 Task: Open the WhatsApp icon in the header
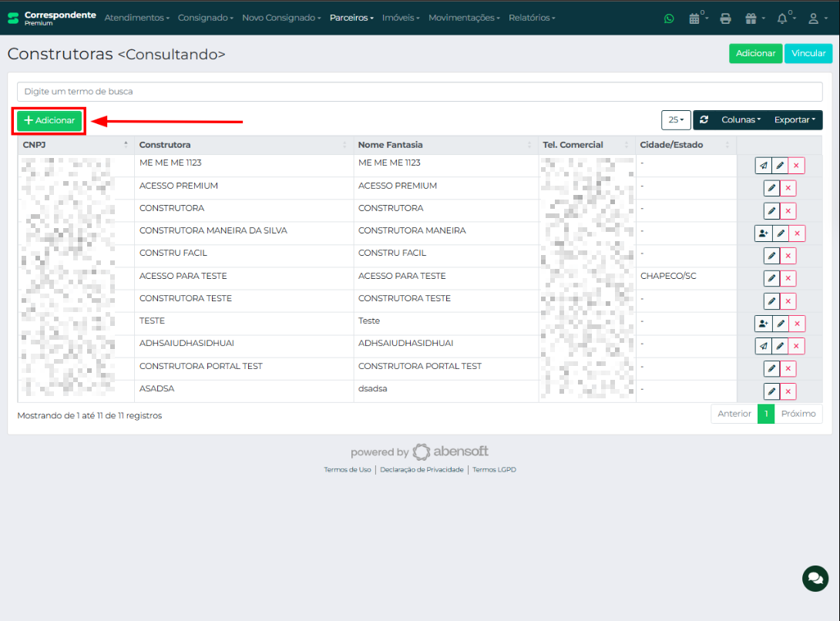pyautogui.click(x=669, y=18)
